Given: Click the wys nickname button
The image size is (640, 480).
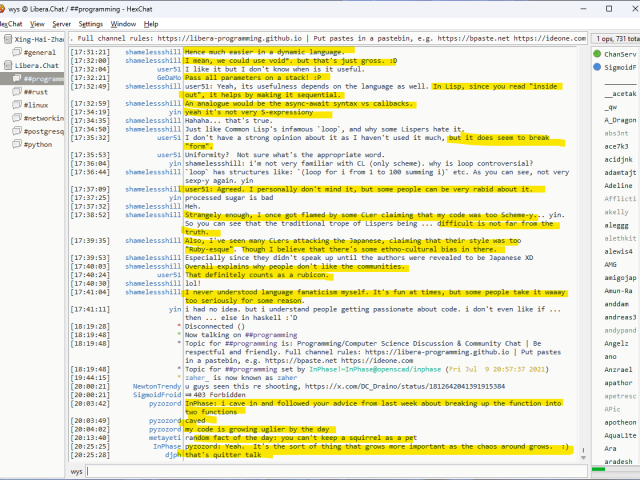Looking at the screenshot, I should 77,471.
